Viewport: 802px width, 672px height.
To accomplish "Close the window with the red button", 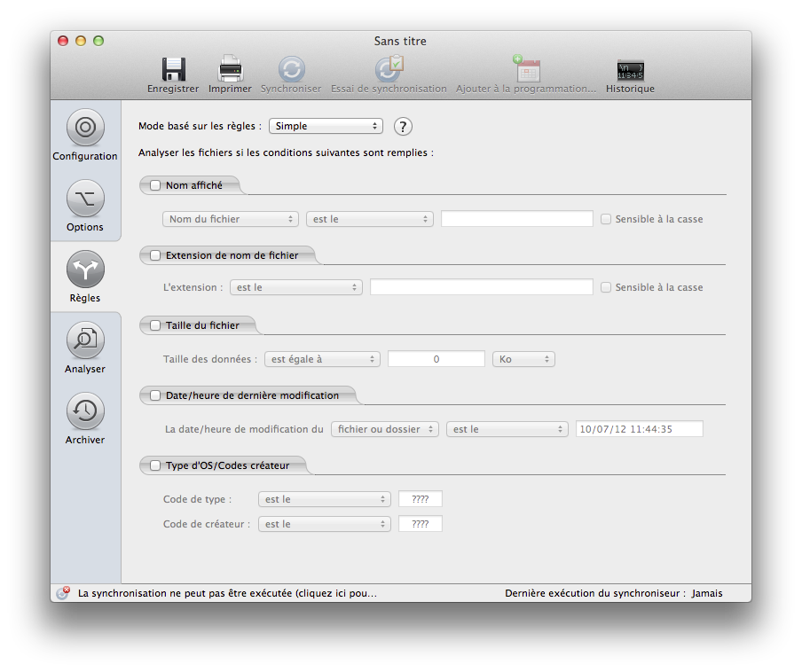I will [x=63, y=41].
